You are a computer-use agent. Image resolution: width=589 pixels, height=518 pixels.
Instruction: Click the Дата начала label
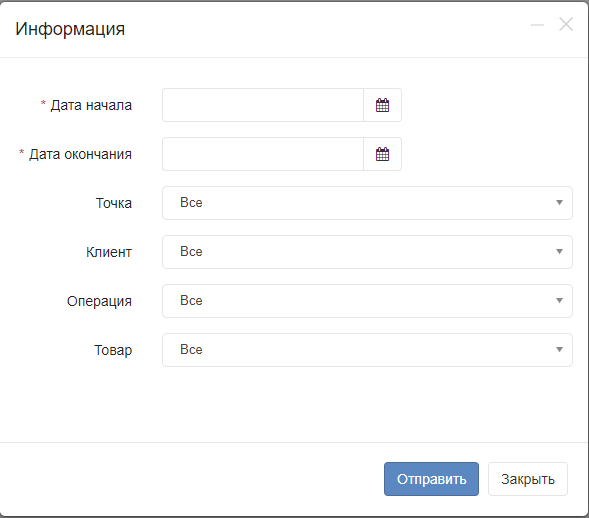pos(91,105)
